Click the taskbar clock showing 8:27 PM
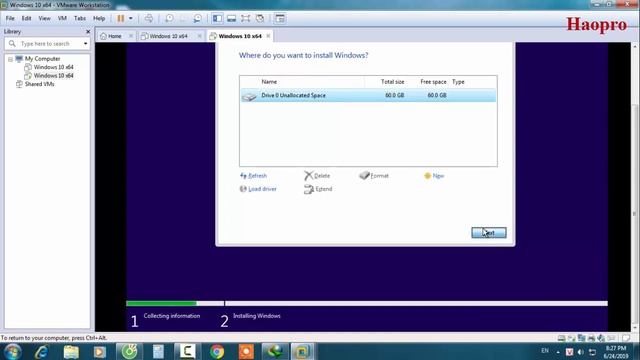The width and height of the screenshot is (640, 360). (x=616, y=352)
